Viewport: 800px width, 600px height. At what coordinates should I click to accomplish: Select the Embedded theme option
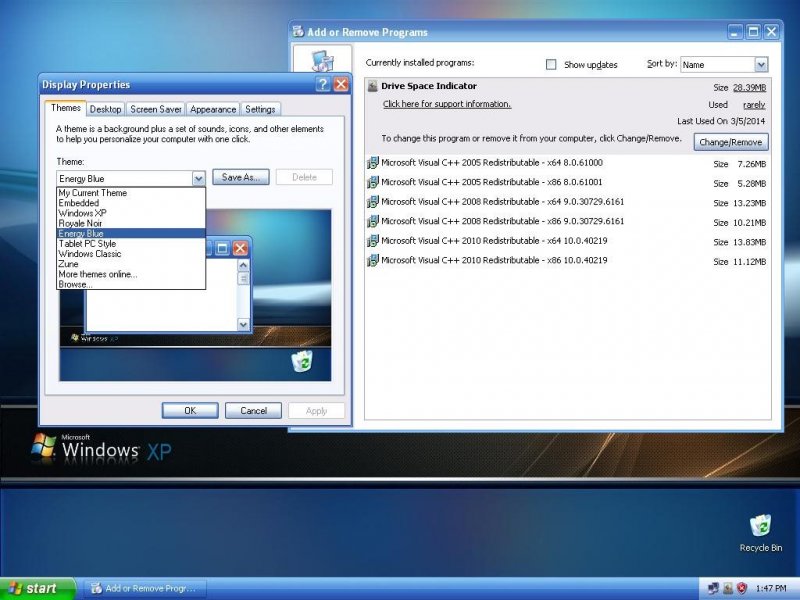[131, 203]
